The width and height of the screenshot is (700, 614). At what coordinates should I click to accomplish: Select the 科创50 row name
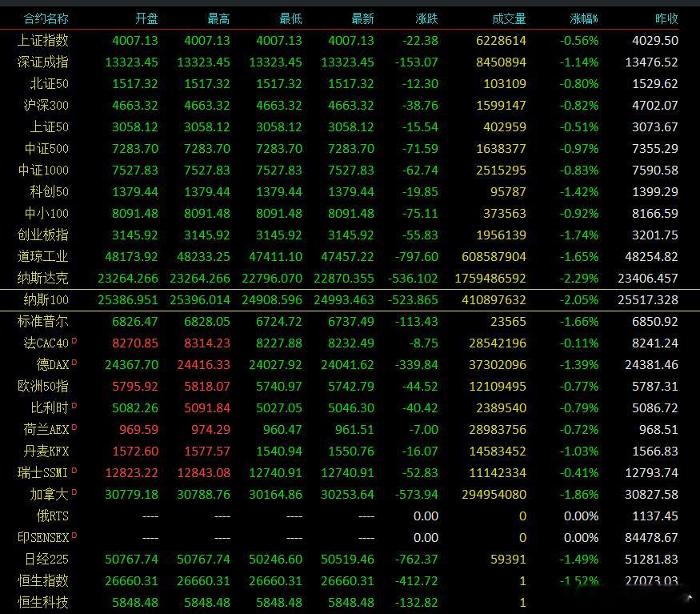click(x=49, y=191)
